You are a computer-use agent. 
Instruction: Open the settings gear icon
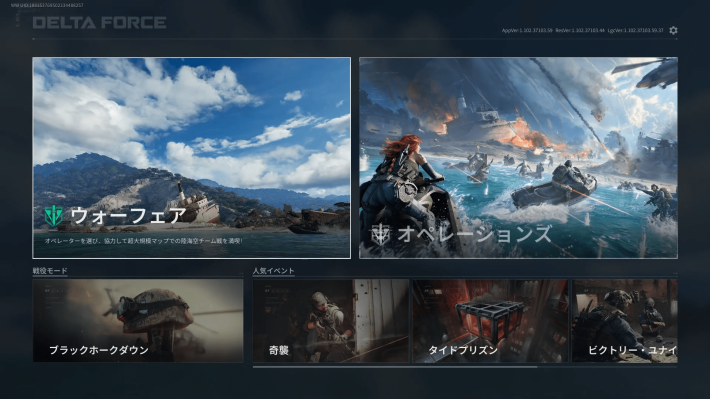pyautogui.click(x=673, y=30)
